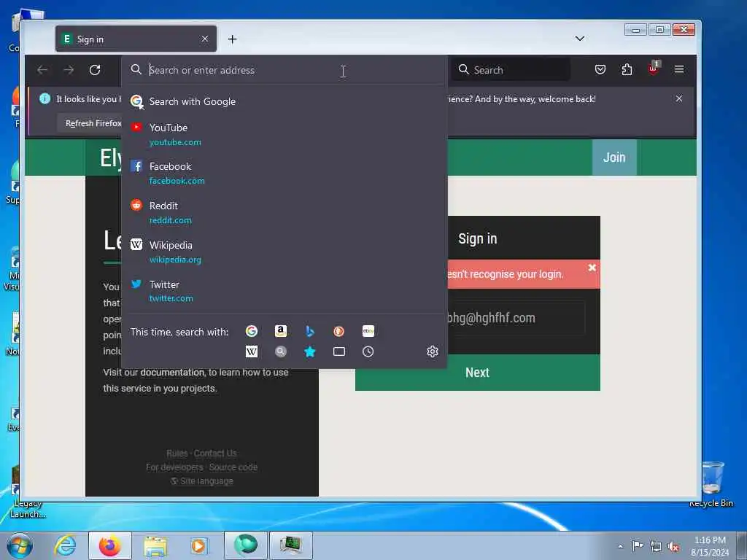This screenshot has height=560, width=747.
Task: Click the Join button in header
Action: tap(614, 157)
